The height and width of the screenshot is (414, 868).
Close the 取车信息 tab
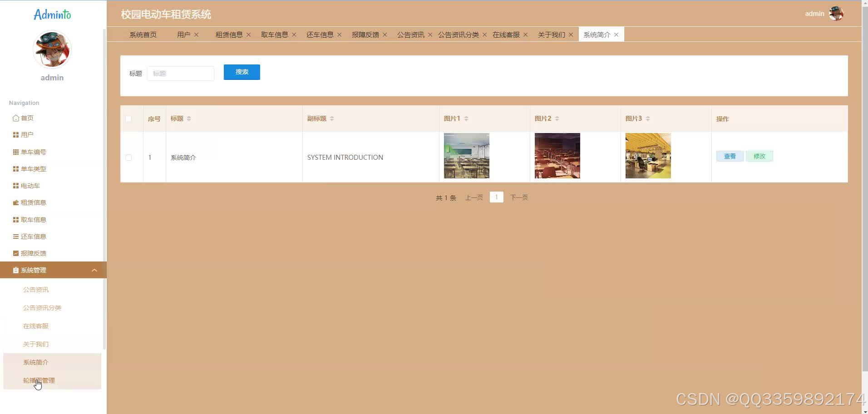pyautogui.click(x=294, y=34)
